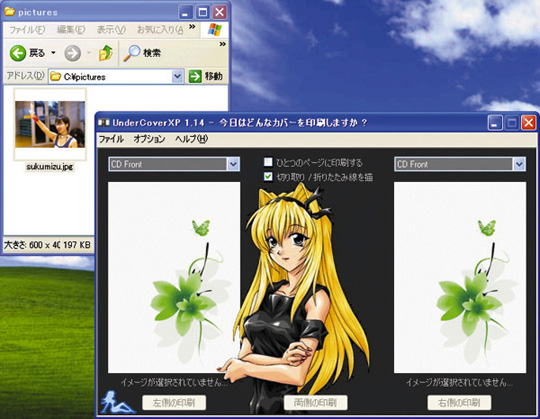Click the folder icon inside the address field
Screen dimensions: 540x419
pyautogui.click(x=55, y=76)
